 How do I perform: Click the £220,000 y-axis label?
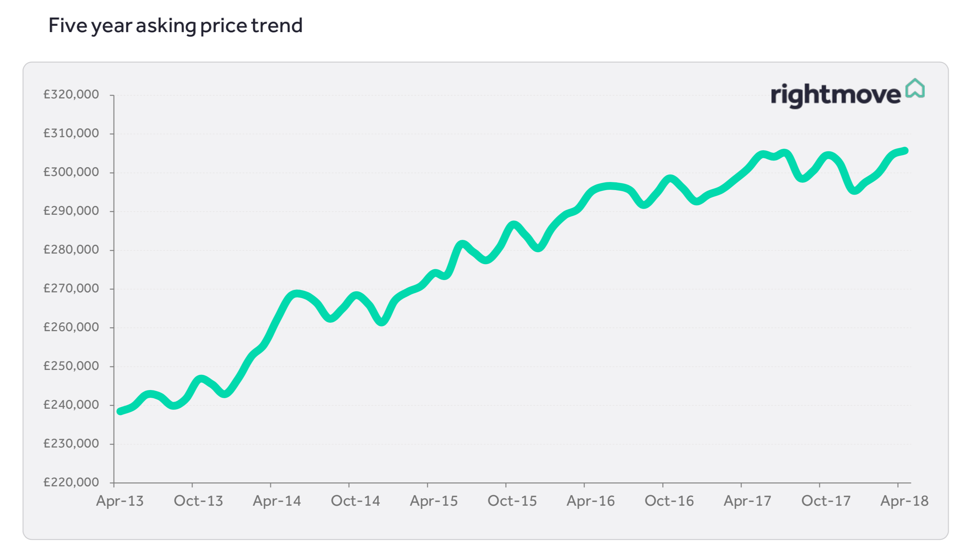tap(71, 482)
